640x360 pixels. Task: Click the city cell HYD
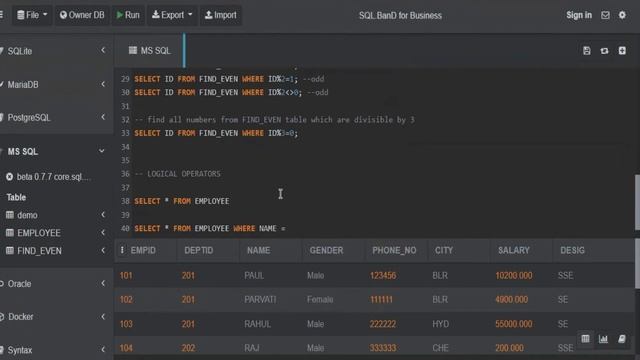pos(440,324)
